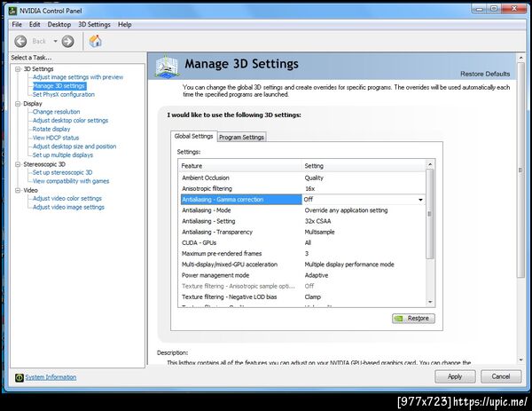Click the 32x CSAA setting value
This screenshot has height=411, width=532.
[x=317, y=221]
